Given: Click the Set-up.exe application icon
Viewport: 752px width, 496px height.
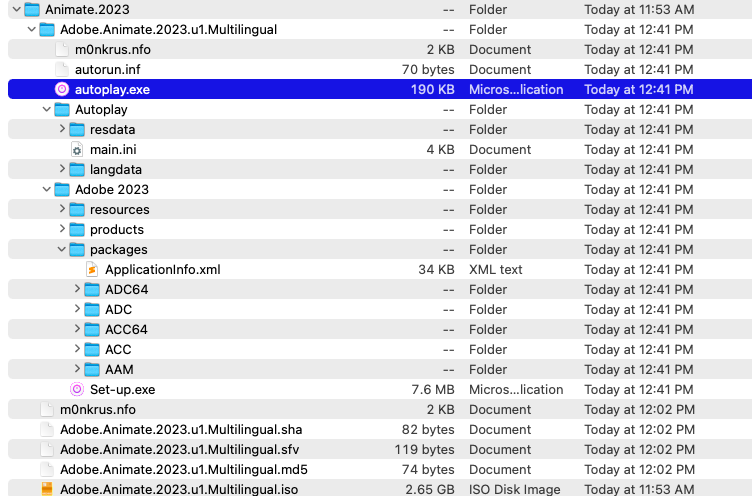Looking at the screenshot, I should point(77,389).
